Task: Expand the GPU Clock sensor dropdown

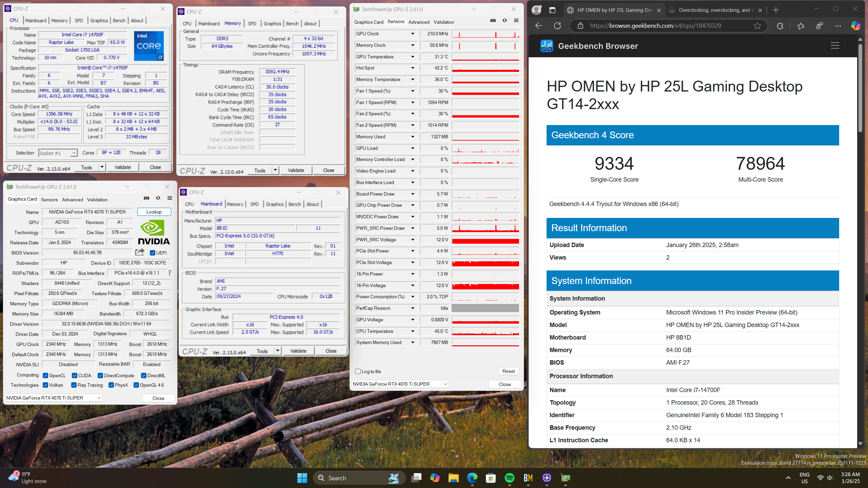Action: [413, 34]
